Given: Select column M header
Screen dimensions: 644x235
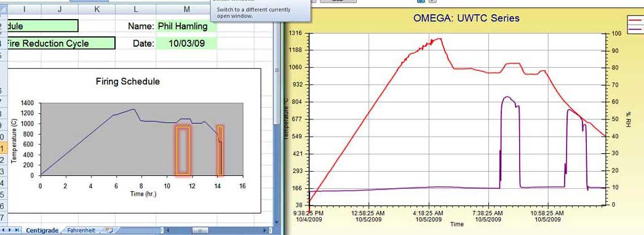Looking at the screenshot, I should click(x=186, y=9).
